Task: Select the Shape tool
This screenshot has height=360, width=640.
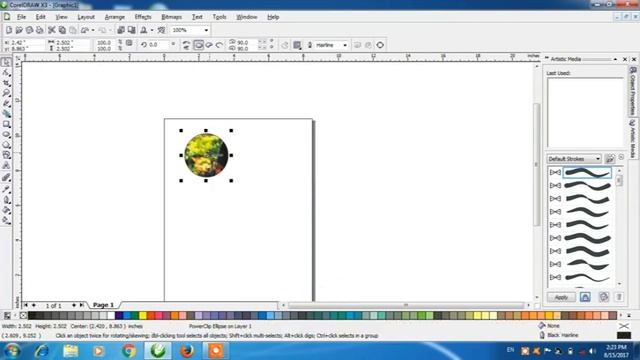Action: click(x=6, y=73)
